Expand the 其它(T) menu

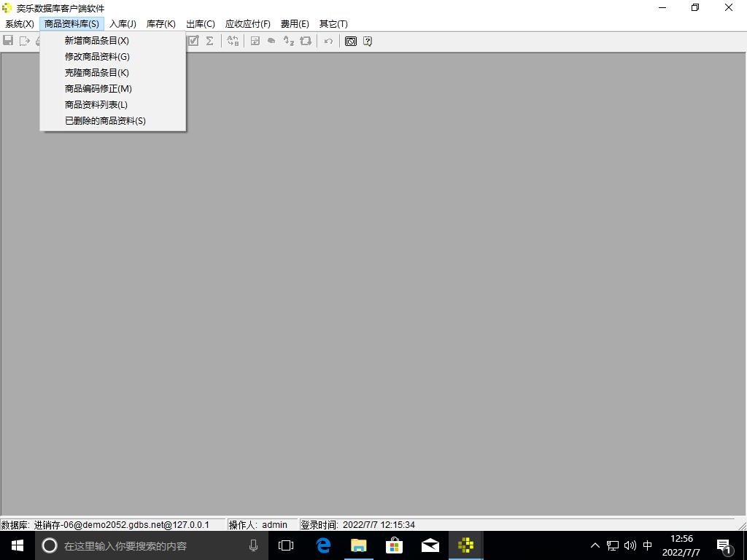coord(333,24)
